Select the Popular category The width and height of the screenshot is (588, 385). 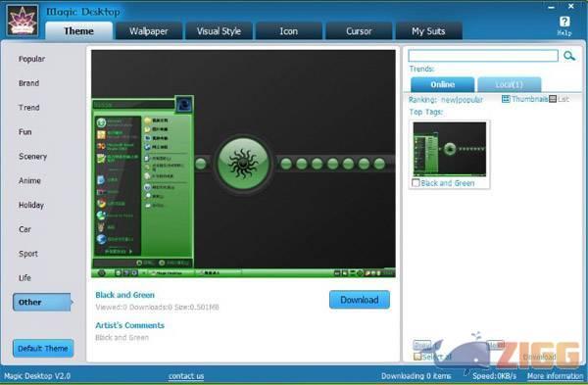coord(31,59)
